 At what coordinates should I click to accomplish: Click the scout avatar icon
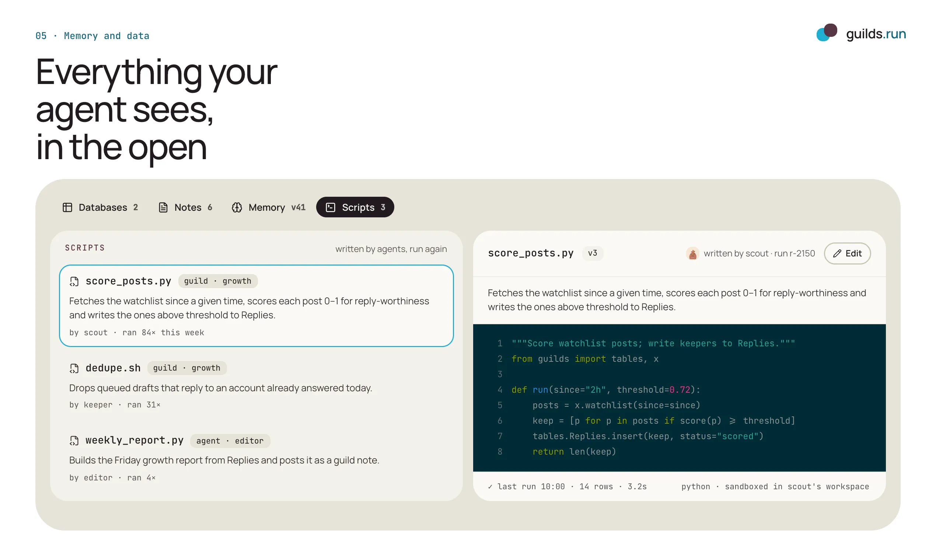[x=692, y=253]
